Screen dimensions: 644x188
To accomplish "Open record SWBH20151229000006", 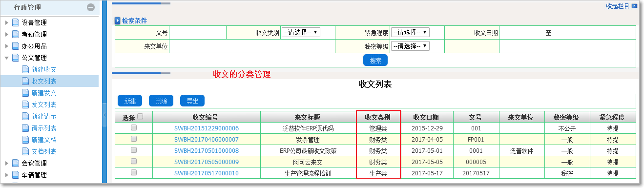I will point(207,128).
